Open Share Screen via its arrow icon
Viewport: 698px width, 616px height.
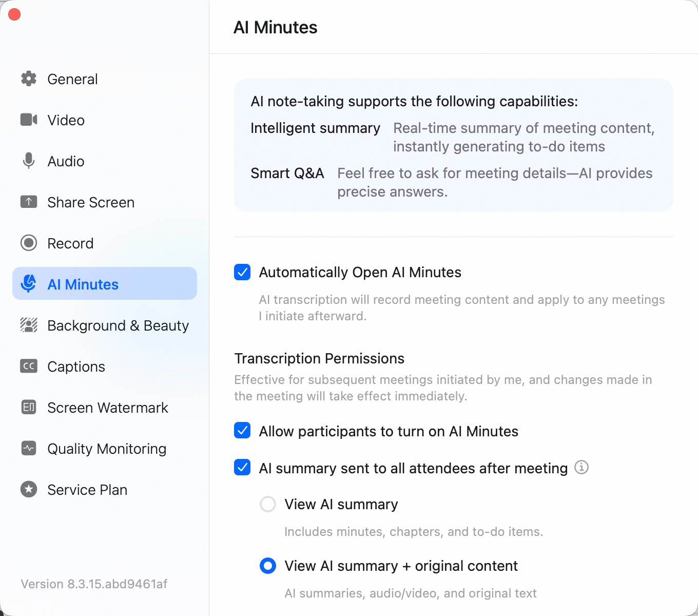click(x=29, y=202)
